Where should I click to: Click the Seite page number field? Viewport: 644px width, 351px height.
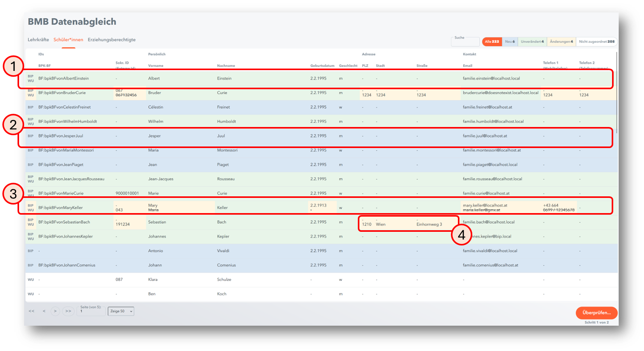91,312
